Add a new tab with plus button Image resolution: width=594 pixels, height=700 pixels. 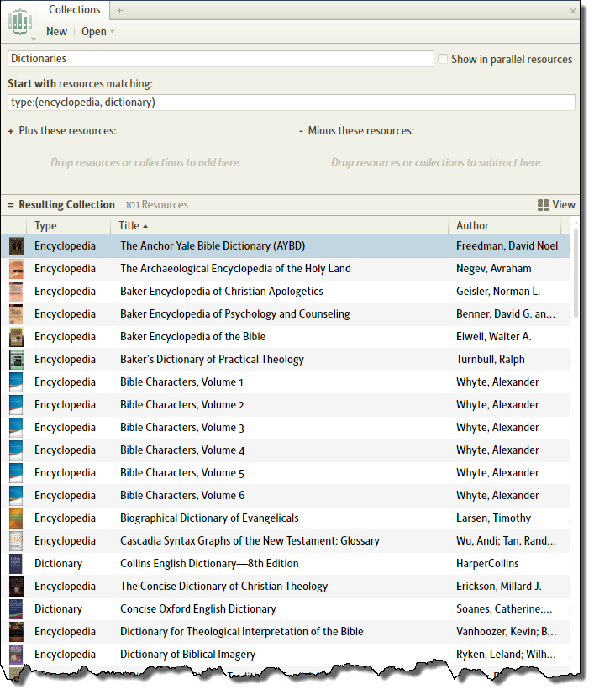pyautogui.click(x=120, y=11)
